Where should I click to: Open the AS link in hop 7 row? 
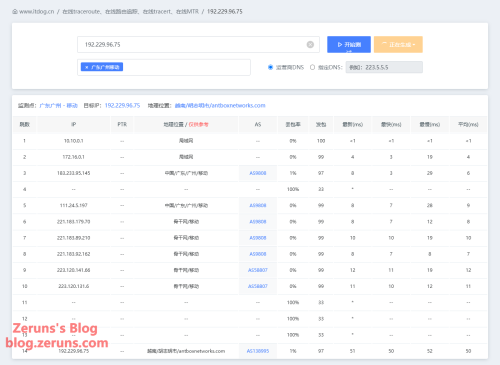click(258, 238)
